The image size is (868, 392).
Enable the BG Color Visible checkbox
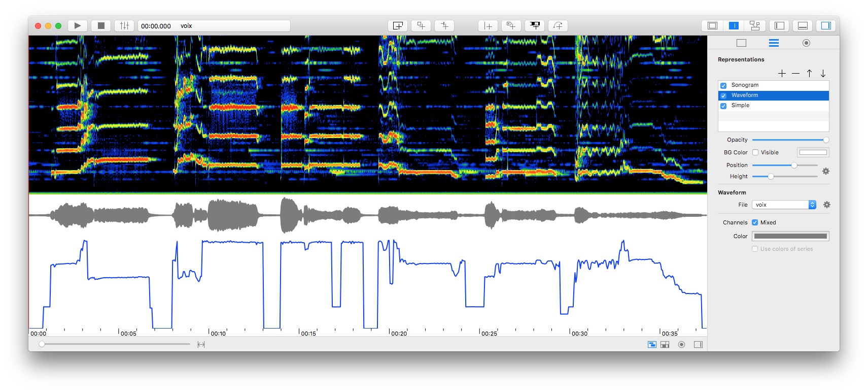[x=755, y=152]
